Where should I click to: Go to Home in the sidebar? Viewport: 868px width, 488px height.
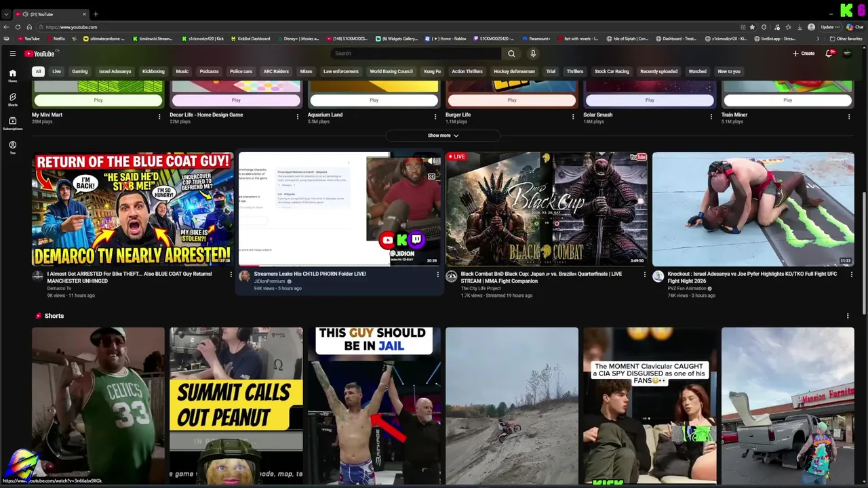tap(12, 76)
